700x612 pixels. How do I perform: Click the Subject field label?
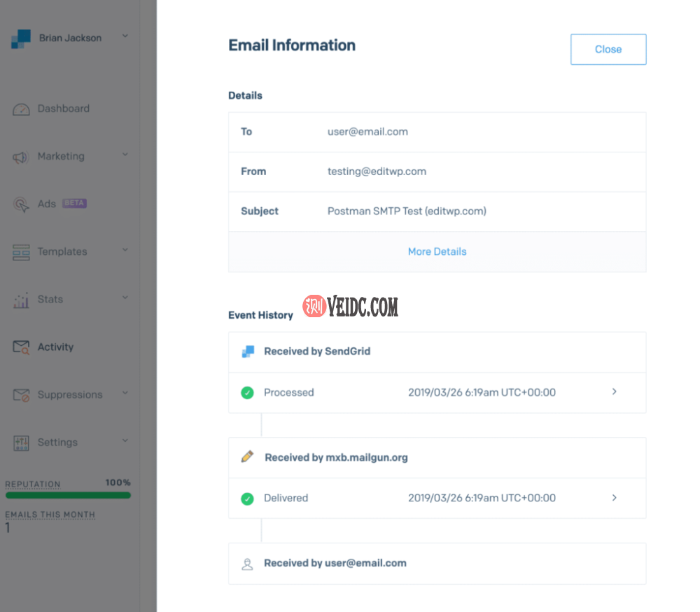click(260, 211)
